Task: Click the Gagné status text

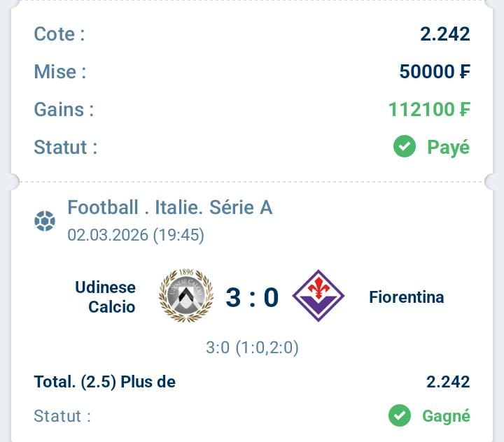Action: click(x=446, y=416)
